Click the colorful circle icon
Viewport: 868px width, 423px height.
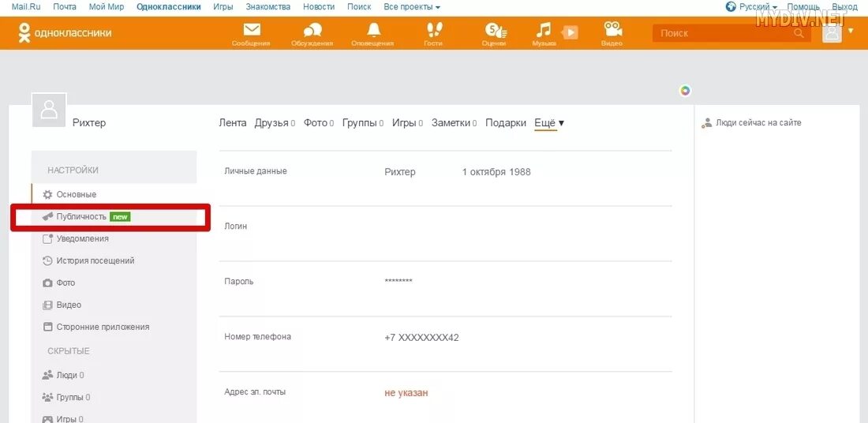click(685, 91)
